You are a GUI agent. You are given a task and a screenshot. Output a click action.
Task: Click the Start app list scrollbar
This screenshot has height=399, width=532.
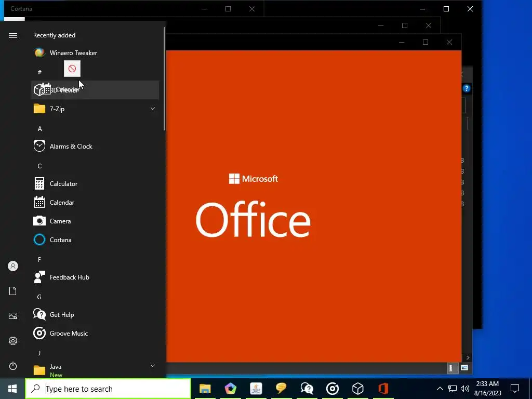[x=165, y=79]
